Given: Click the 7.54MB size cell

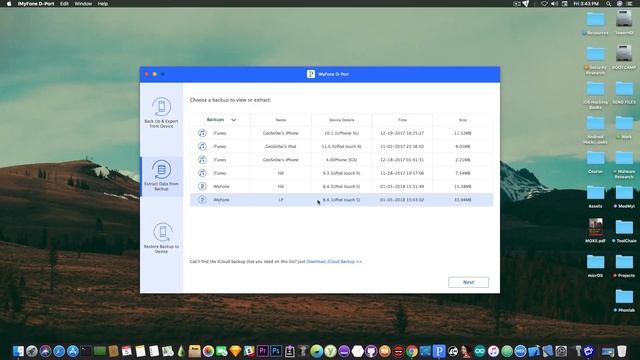Looking at the screenshot, I should 462,173.
